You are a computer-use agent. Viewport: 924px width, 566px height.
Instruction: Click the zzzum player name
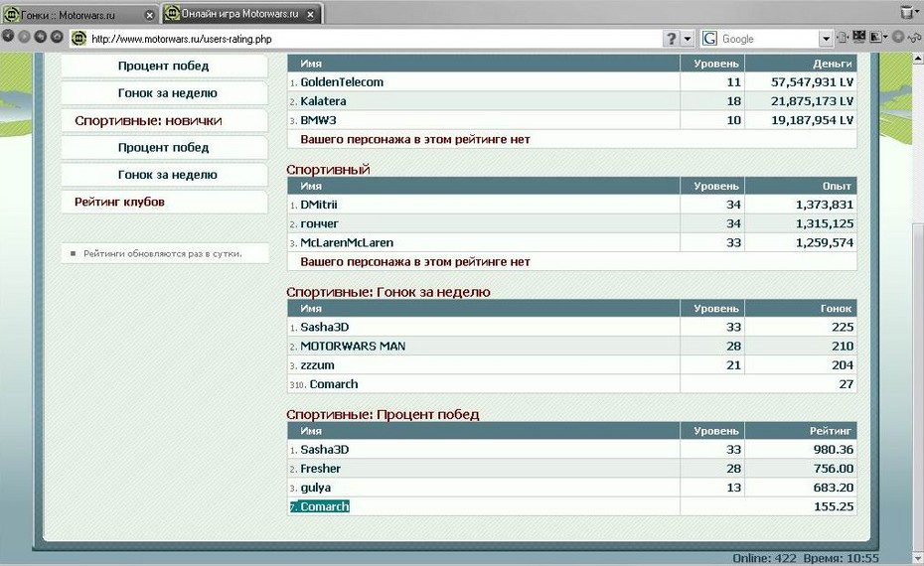pyautogui.click(x=317, y=365)
